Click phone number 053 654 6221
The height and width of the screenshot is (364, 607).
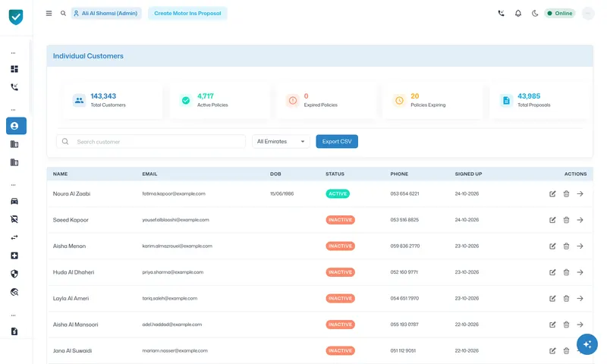[404, 194]
